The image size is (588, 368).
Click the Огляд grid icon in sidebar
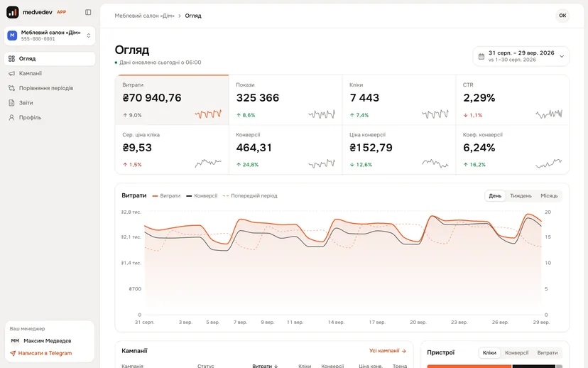tap(11, 59)
